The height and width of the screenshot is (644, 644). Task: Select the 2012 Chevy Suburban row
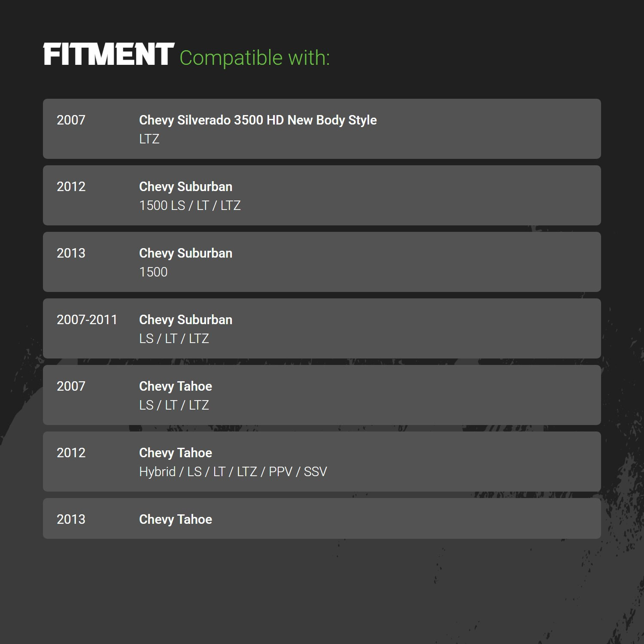[322, 195]
